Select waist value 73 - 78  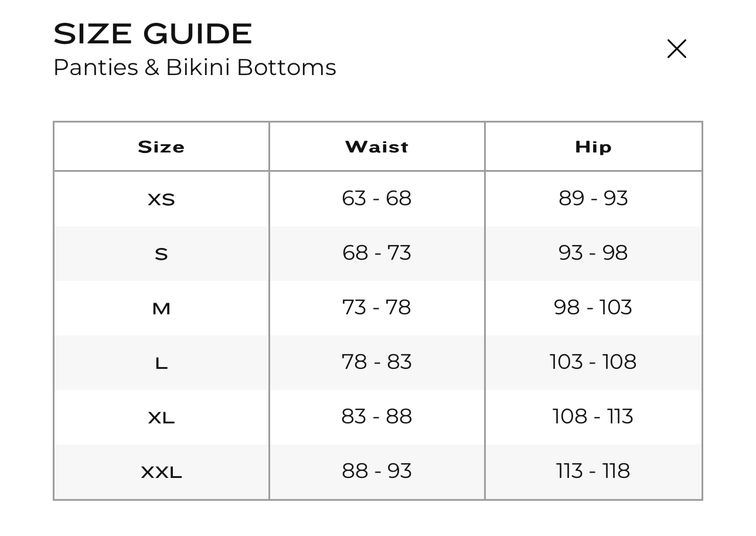(x=377, y=307)
